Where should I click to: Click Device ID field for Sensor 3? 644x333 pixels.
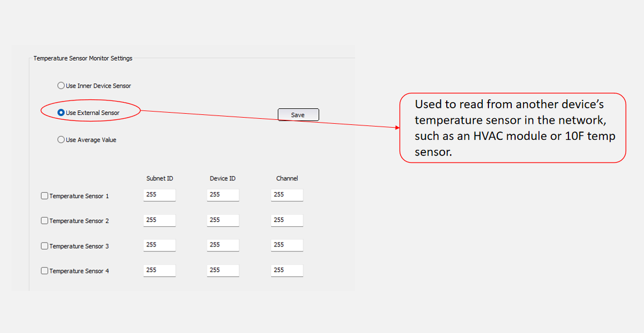coord(223,245)
